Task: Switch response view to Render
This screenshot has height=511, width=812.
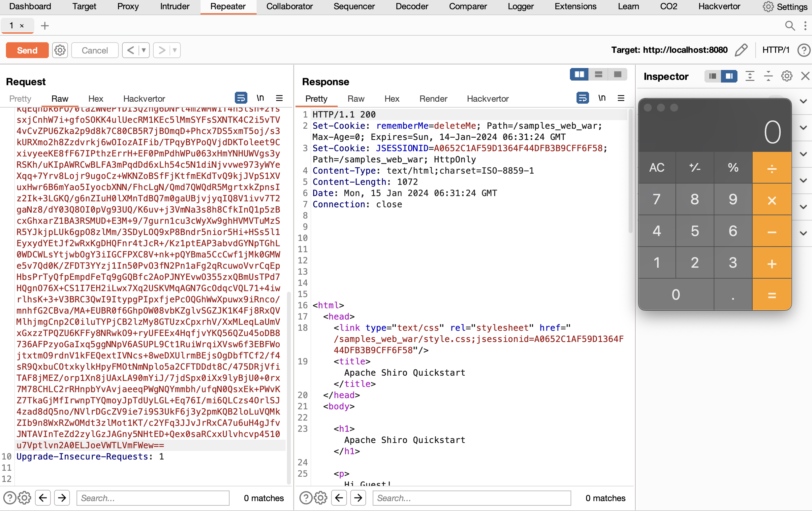Action: 433,99
